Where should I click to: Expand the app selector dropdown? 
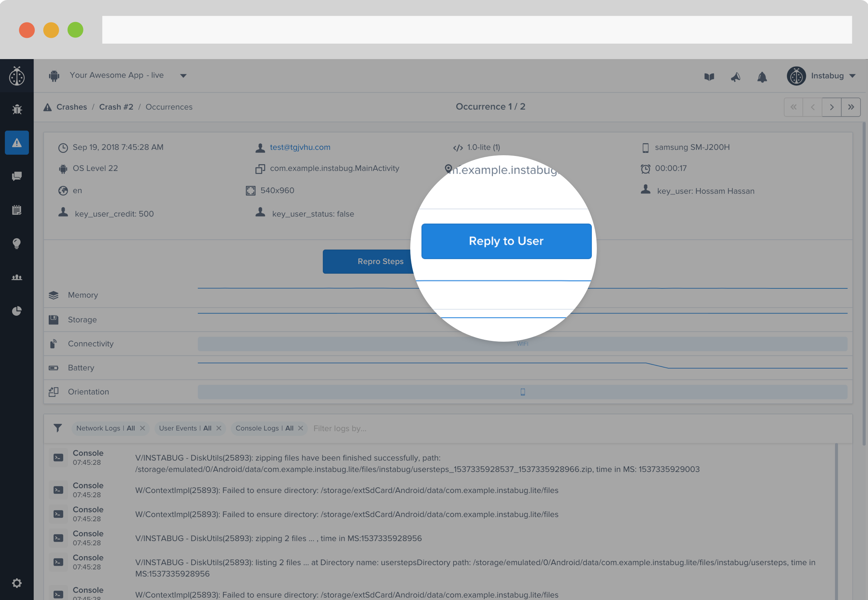tap(183, 76)
